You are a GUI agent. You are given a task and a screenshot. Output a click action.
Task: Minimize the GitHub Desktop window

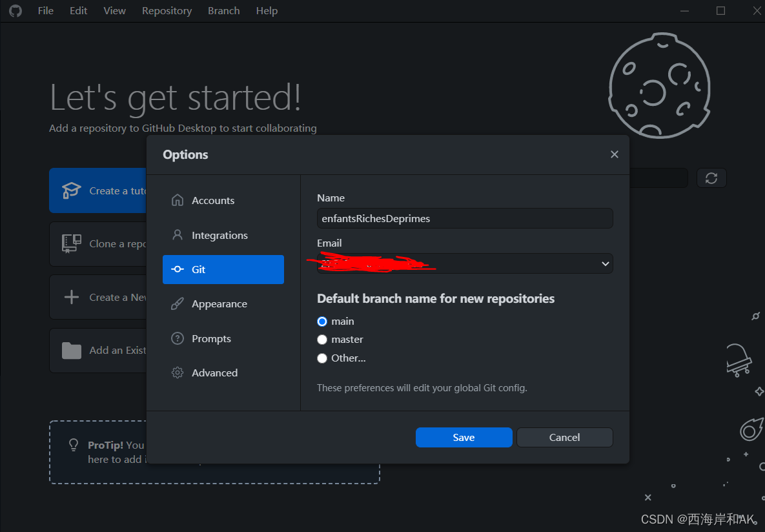pos(684,11)
